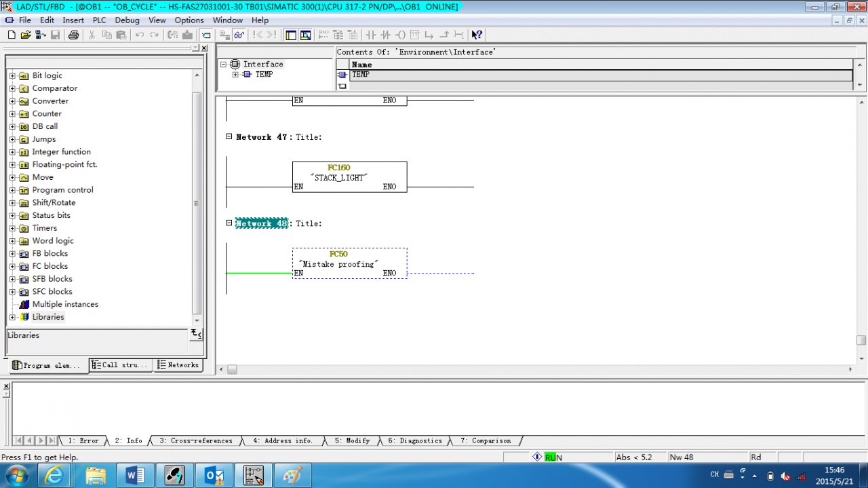Close the program elements overview pane
Viewport: 868px width, 488px height.
[x=203, y=48]
